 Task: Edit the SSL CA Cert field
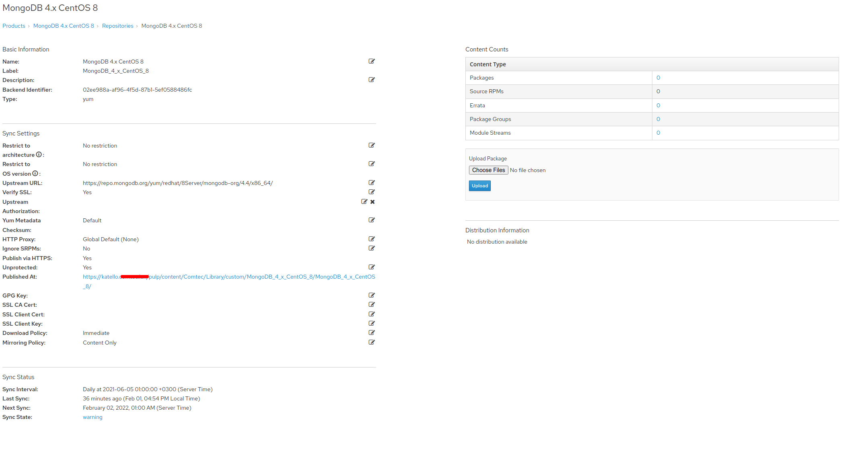(x=372, y=304)
